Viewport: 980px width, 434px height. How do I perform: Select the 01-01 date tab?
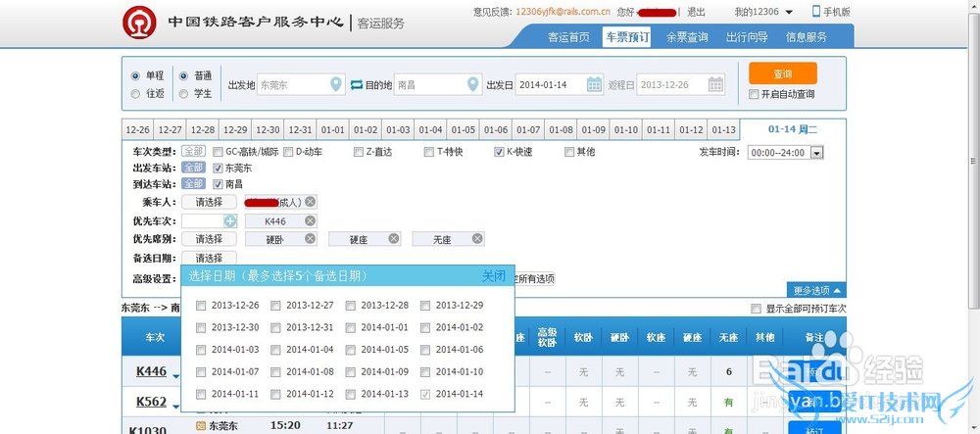coord(332,130)
